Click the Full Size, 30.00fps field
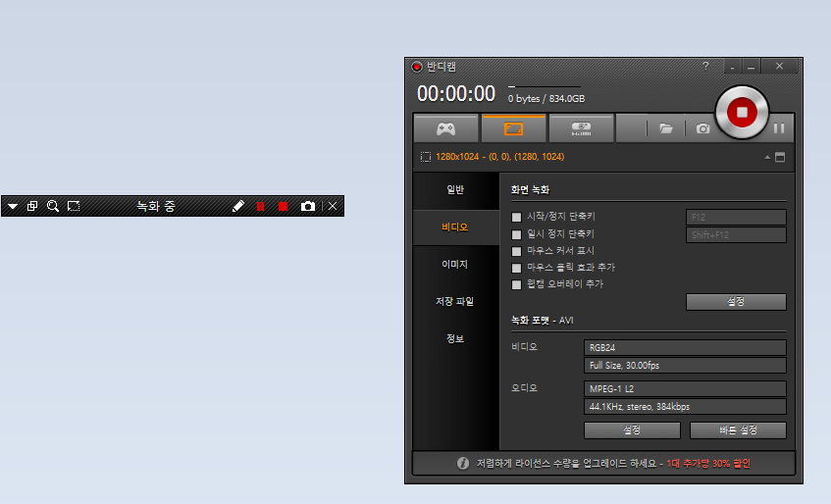This screenshot has width=831, height=504. [685, 366]
